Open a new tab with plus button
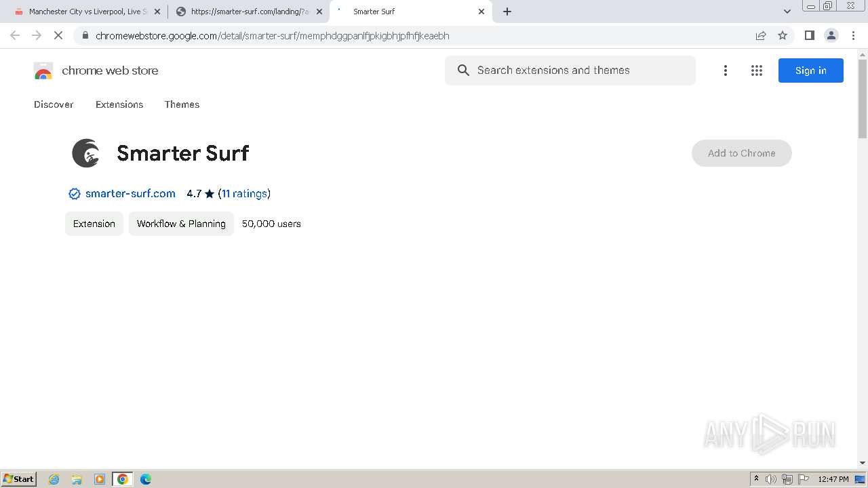Image resolution: width=868 pixels, height=488 pixels. (507, 12)
